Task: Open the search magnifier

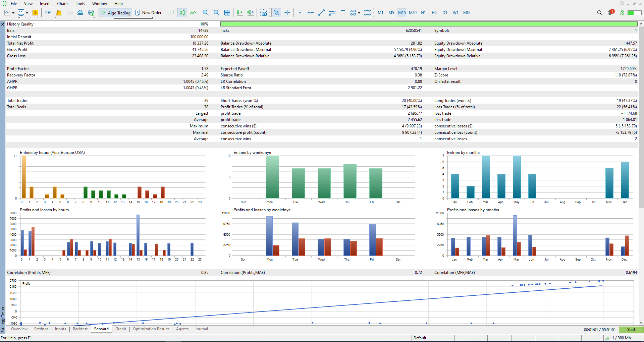Action: tap(599, 13)
